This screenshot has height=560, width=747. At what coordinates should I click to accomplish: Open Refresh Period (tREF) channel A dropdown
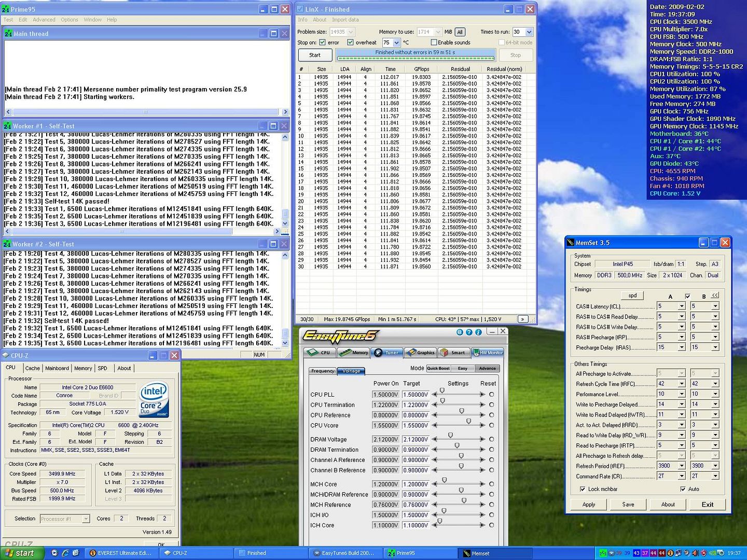click(x=682, y=466)
